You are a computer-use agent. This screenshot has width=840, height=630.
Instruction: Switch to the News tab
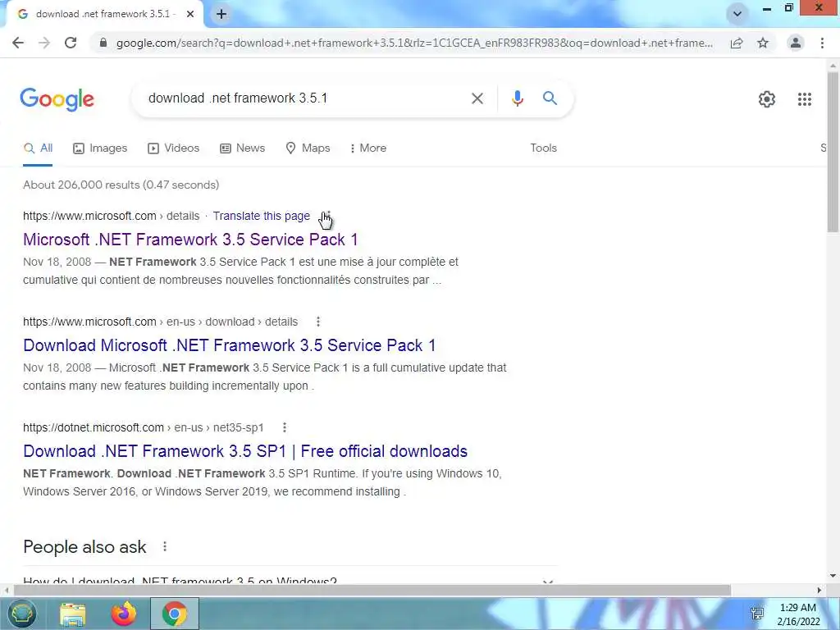[243, 148]
